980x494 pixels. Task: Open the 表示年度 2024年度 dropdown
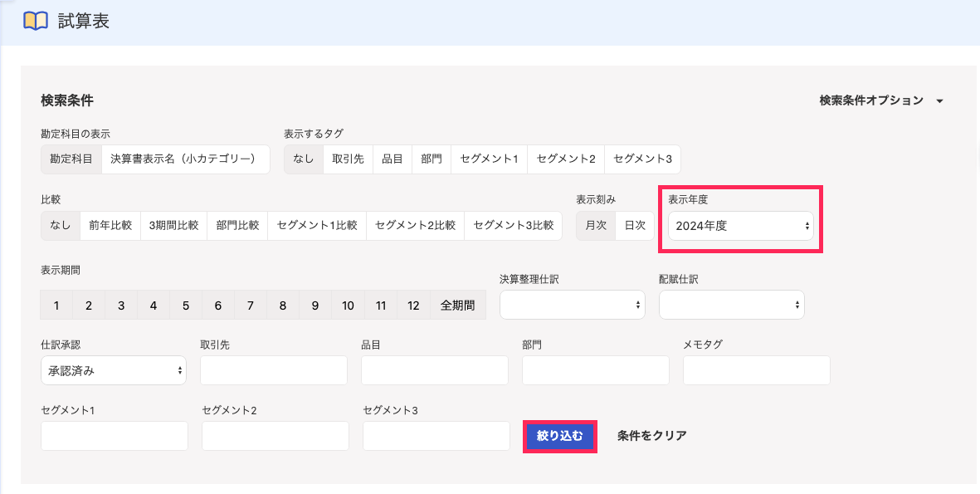point(741,226)
